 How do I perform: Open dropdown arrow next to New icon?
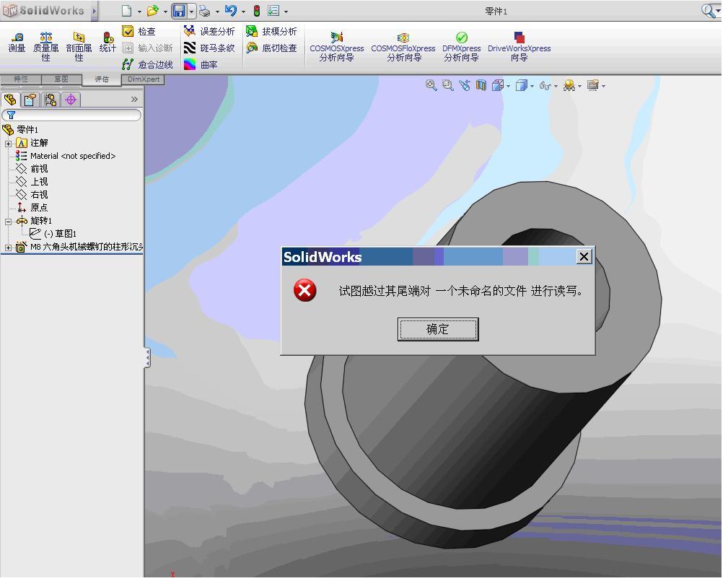(139, 12)
